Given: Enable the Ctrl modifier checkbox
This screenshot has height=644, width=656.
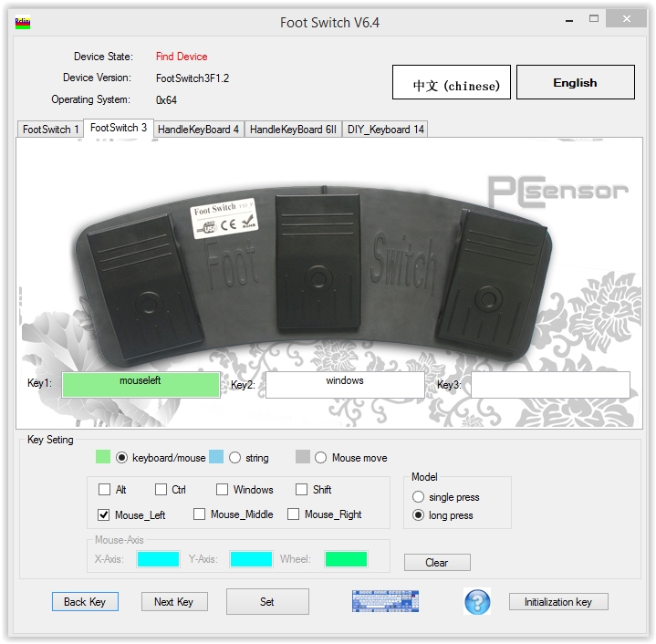Looking at the screenshot, I should 161,489.
